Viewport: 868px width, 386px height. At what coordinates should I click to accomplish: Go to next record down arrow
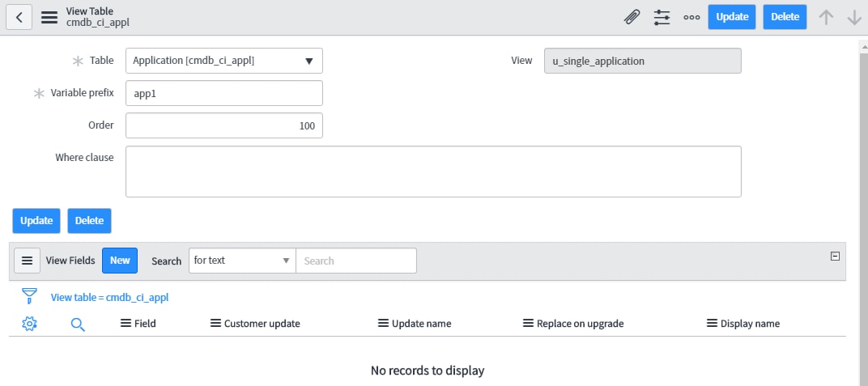click(855, 17)
